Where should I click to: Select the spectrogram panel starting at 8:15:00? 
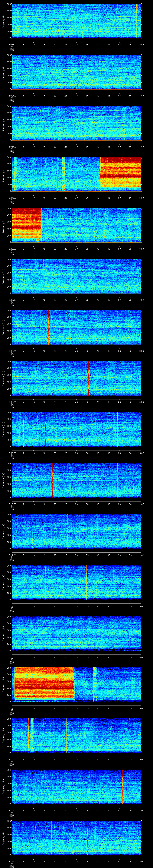point(77,736)
